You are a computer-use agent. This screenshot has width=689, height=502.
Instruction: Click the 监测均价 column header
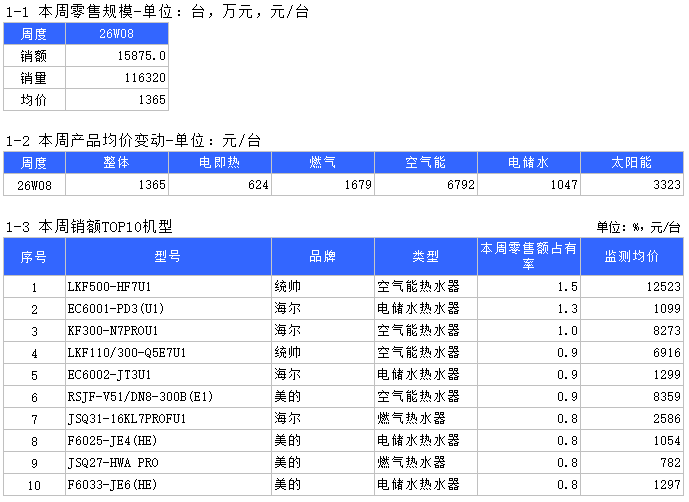[x=632, y=256]
